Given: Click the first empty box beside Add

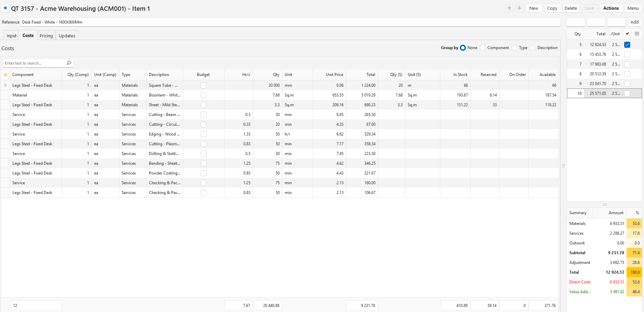Looking at the screenshot, I should point(576,22).
